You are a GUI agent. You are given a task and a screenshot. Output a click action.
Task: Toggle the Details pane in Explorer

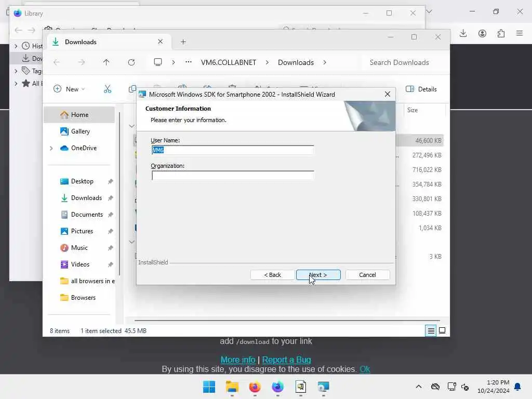pos(421,89)
